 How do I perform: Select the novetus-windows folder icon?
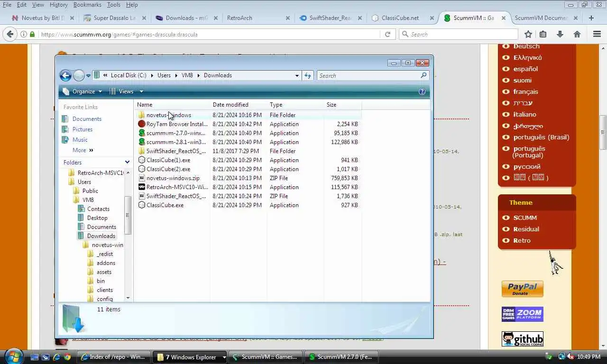(x=141, y=115)
